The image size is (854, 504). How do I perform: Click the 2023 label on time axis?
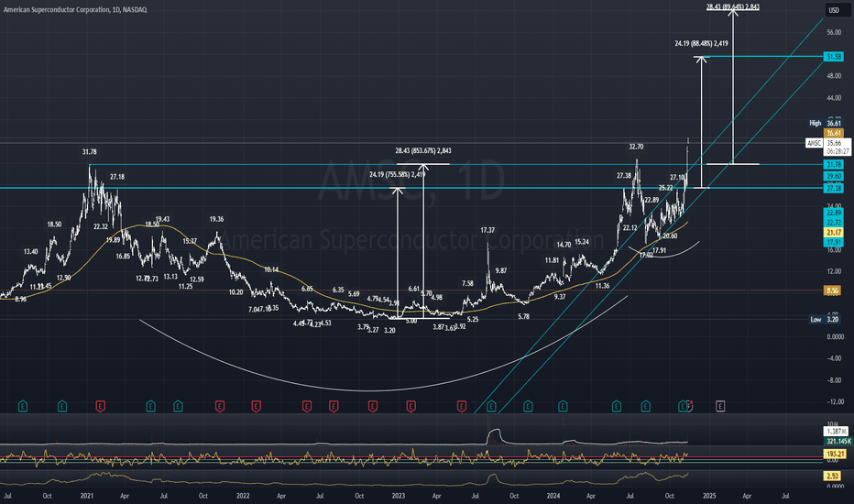point(398,496)
